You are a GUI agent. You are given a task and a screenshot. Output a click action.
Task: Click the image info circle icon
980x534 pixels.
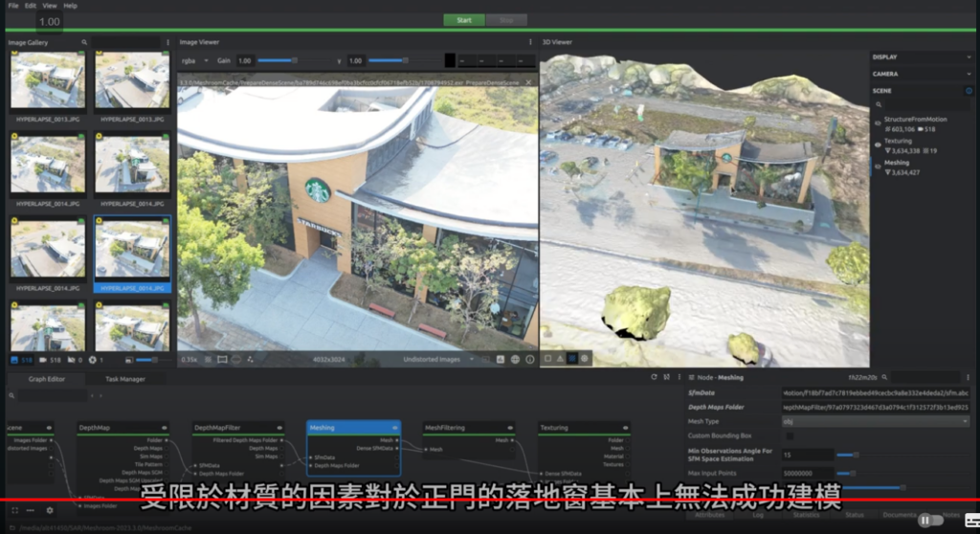coord(530,360)
